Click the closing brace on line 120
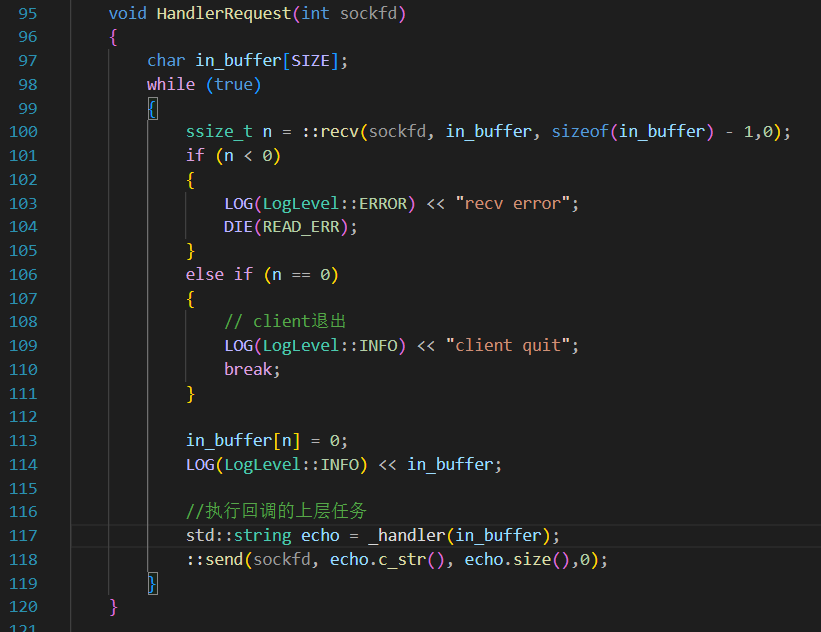This screenshot has height=632, width=821. 113,607
